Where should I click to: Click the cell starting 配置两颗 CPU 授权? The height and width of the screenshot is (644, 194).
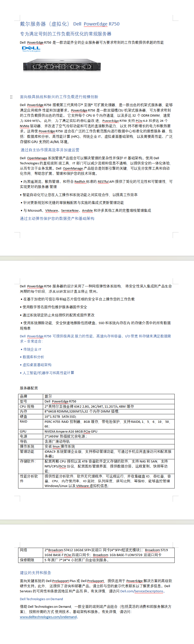[x=109, y=466]
